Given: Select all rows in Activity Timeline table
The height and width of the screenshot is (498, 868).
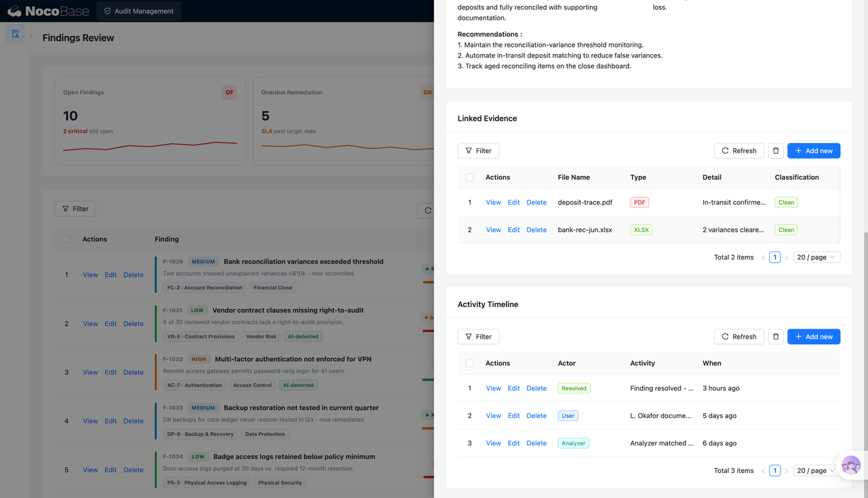Looking at the screenshot, I should tap(469, 363).
